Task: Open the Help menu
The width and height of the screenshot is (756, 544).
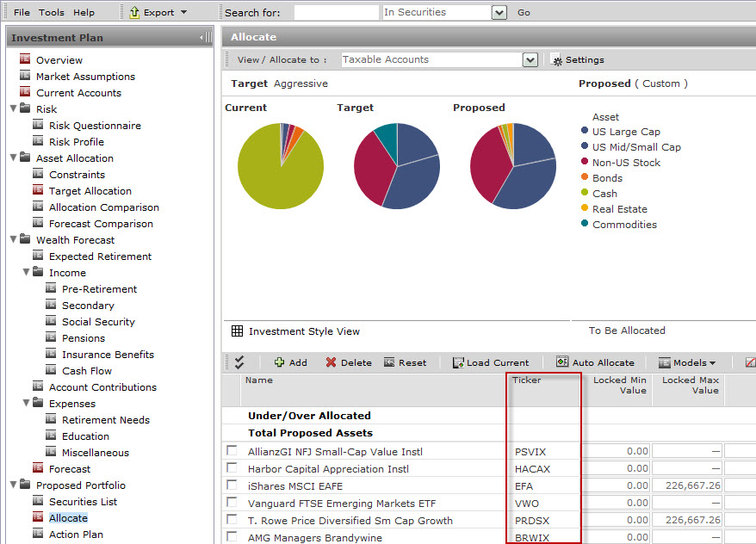Action: [84, 13]
